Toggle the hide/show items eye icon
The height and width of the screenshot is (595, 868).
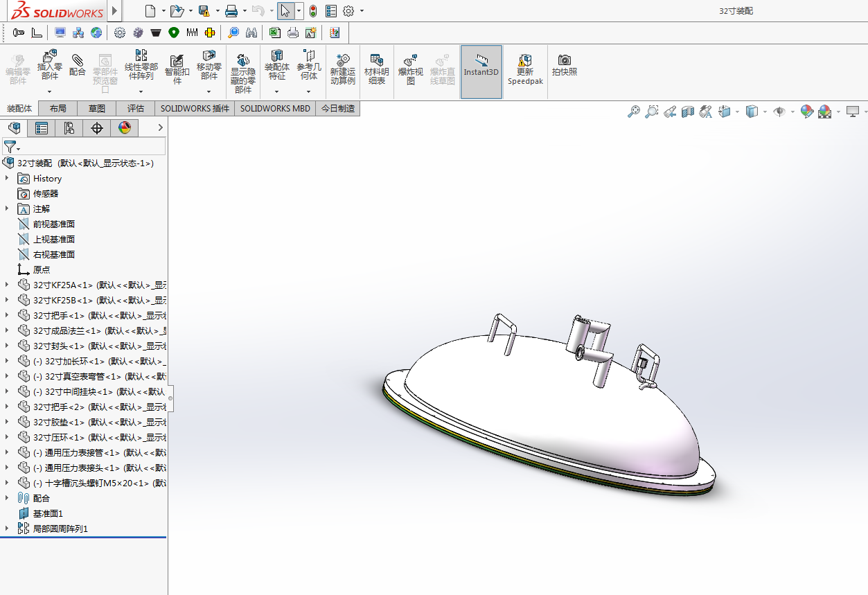779,112
